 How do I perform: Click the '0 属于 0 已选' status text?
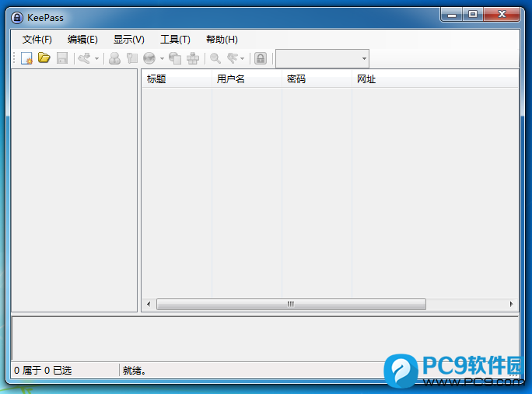click(x=43, y=370)
